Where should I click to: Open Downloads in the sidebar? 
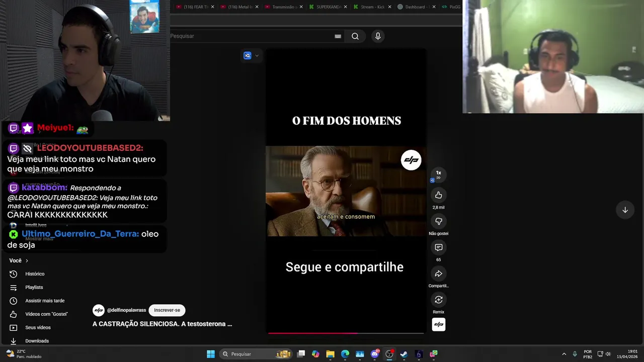tap(37, 341)
